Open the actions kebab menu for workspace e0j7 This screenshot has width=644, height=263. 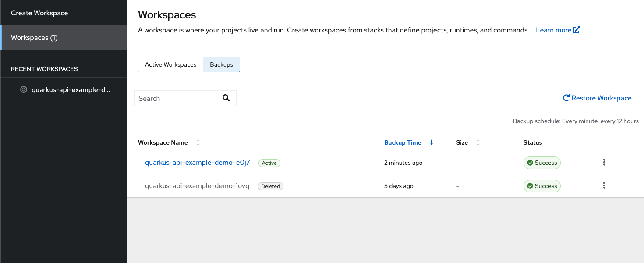pyautogui.click(x=604, y=162)
